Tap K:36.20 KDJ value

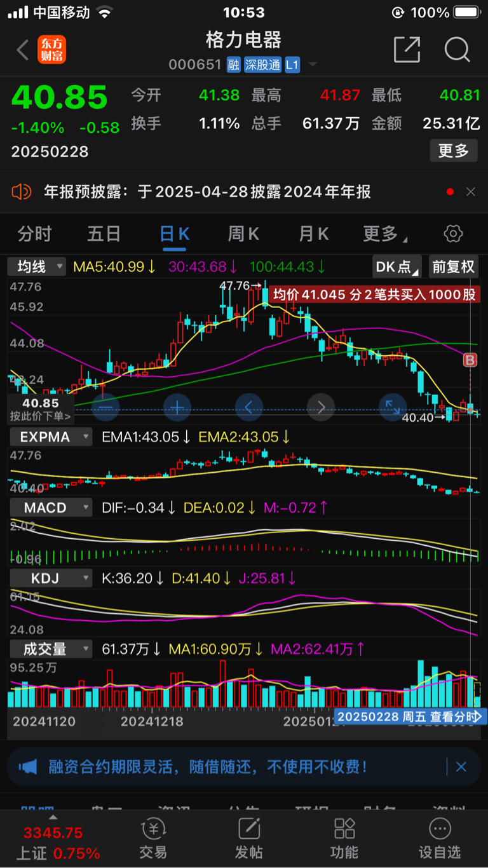pyautogui.click(x=133, y=578)
